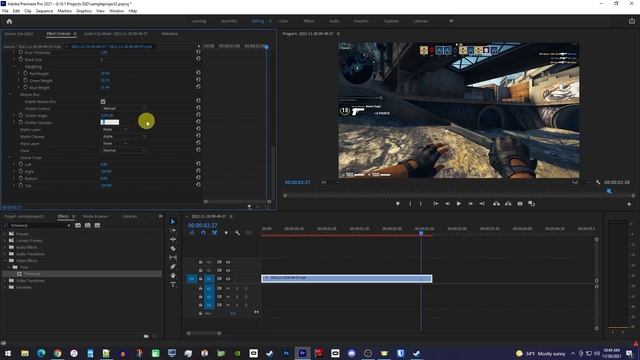640x360 pixels.
Task: Toggle Enable Motion Blur checkbox
Action: click(103, 101)
